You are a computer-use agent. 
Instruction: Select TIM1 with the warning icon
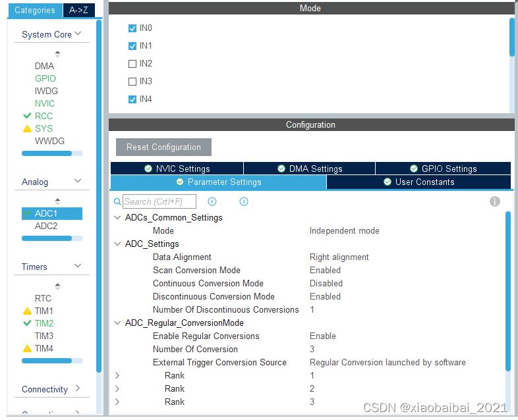tap(43, 311)
